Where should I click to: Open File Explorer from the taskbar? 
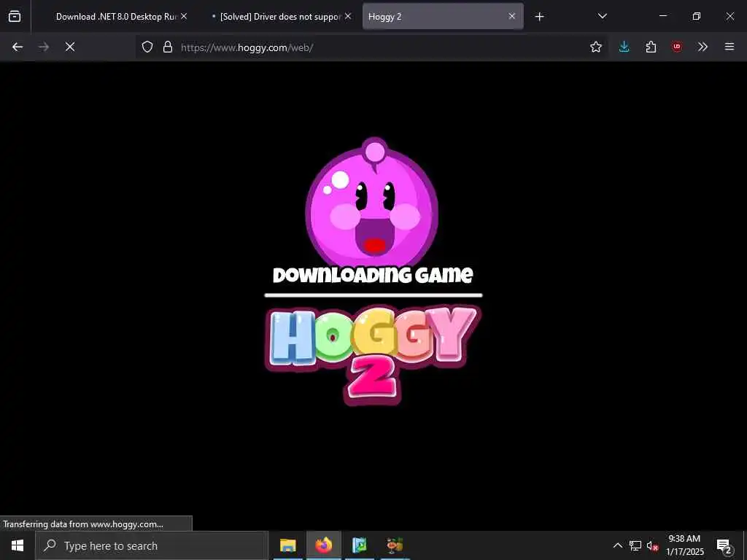(287, 545)
